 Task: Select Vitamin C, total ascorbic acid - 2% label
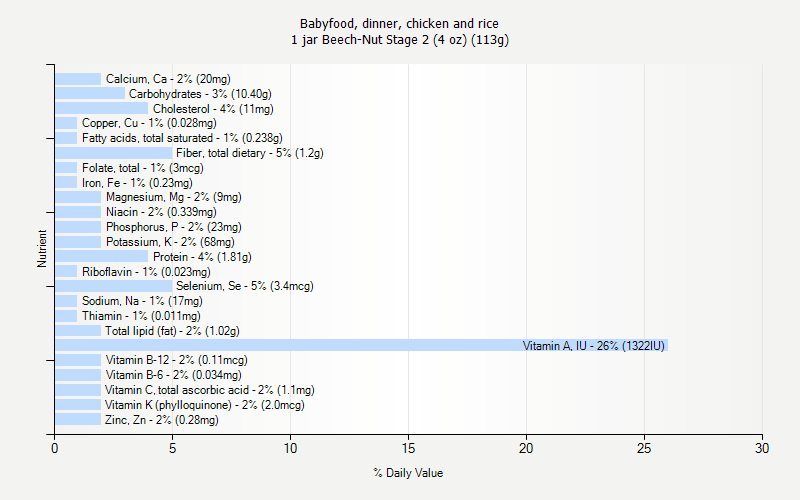[x=210, y=390]
